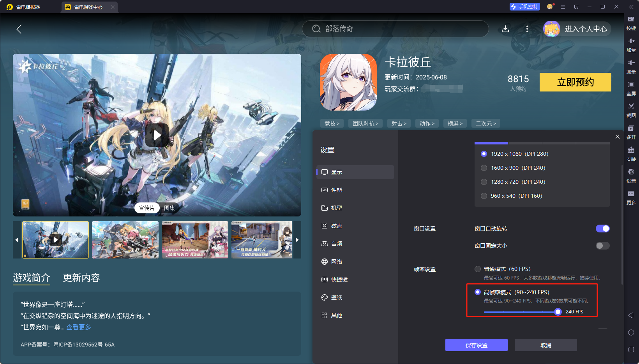Show the next screenshot thumbnails

[x=297, y=240]
